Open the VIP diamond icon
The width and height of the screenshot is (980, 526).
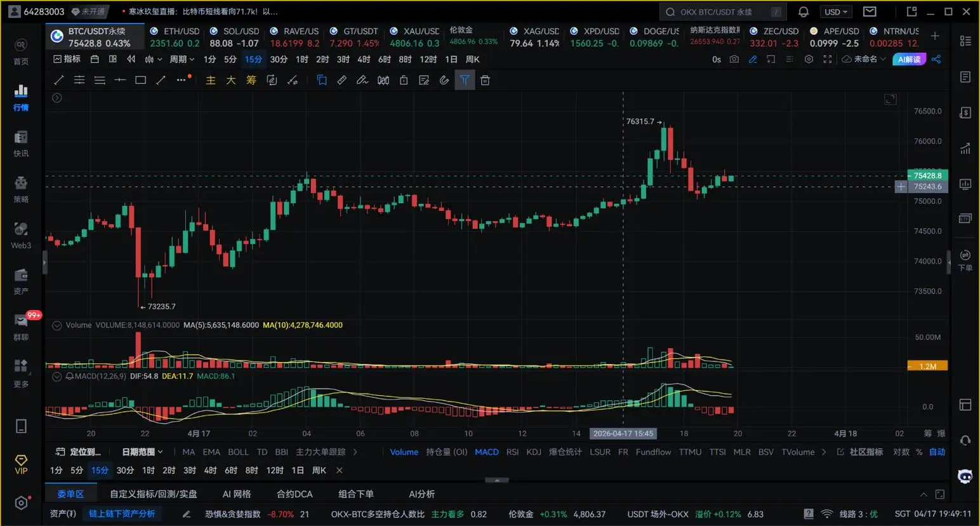tap(21, 464)
